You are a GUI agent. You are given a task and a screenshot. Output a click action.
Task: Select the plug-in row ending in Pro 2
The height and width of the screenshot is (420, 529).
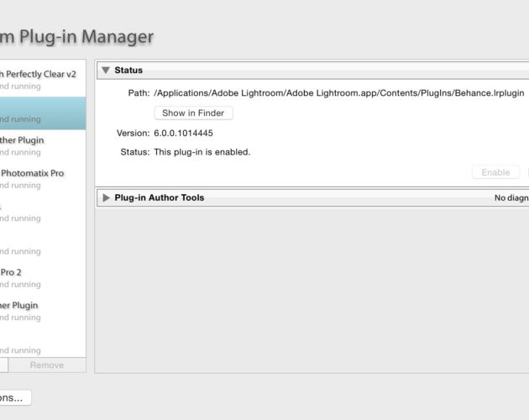pos(43,278)
